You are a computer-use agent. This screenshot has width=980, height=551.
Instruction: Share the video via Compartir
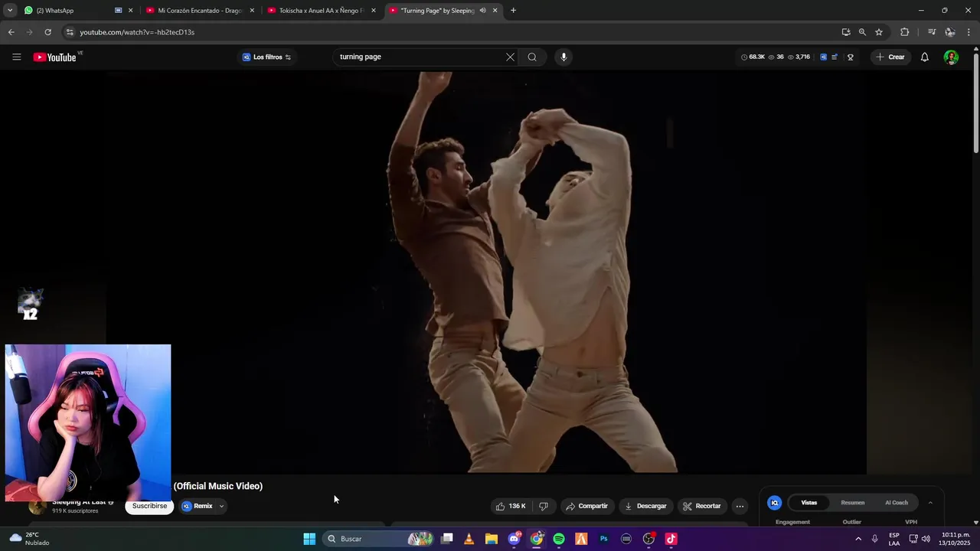tap(586, 507)
